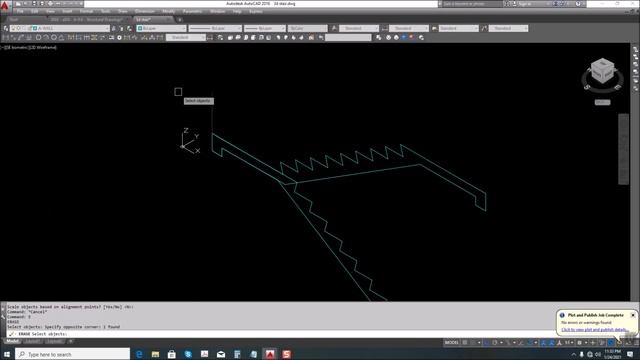Click Sign In in title bar

point(524,4)
